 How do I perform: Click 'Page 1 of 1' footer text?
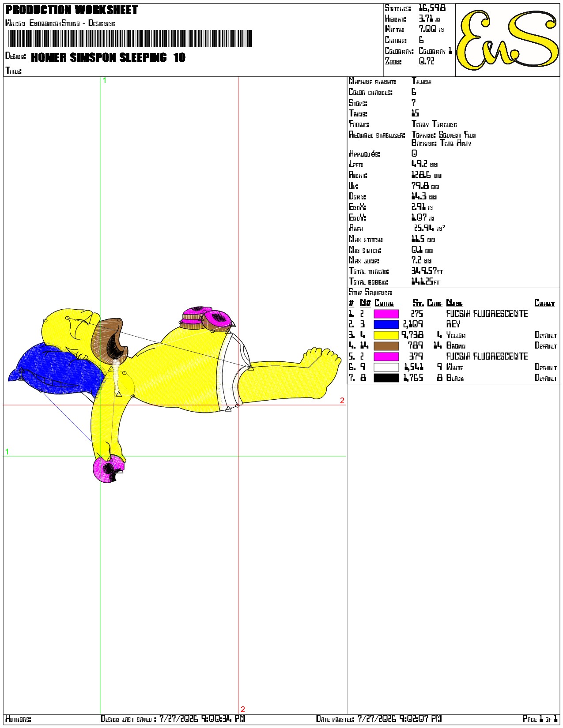[540, 719]
